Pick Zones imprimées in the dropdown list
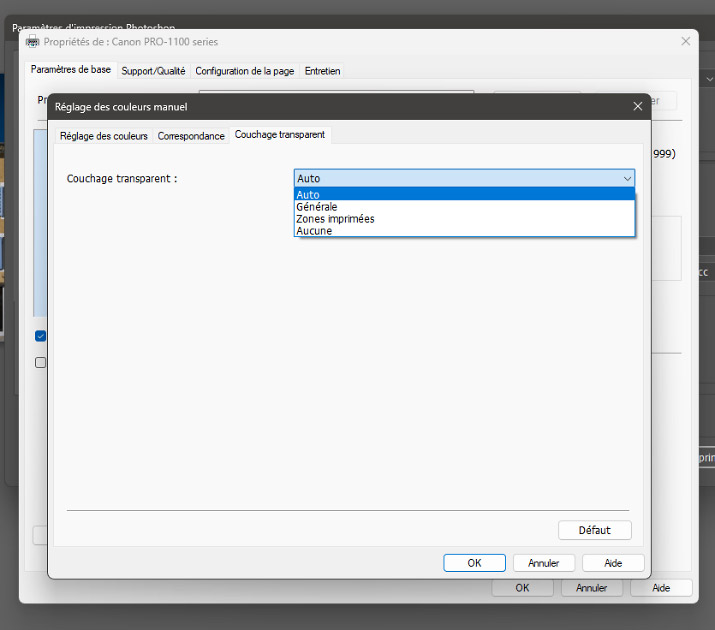Viewport: 715px width, 630px height. (x=335, y=219)
